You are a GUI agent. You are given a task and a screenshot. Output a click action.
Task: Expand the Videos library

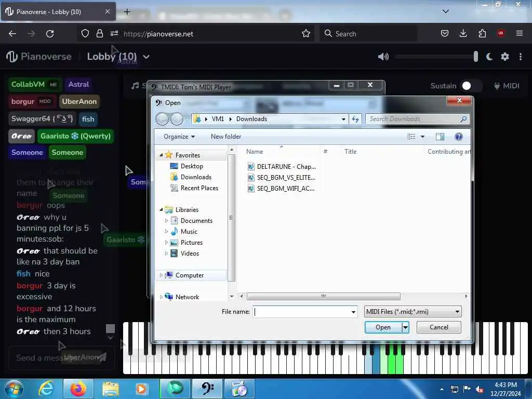tap(166, 253)
